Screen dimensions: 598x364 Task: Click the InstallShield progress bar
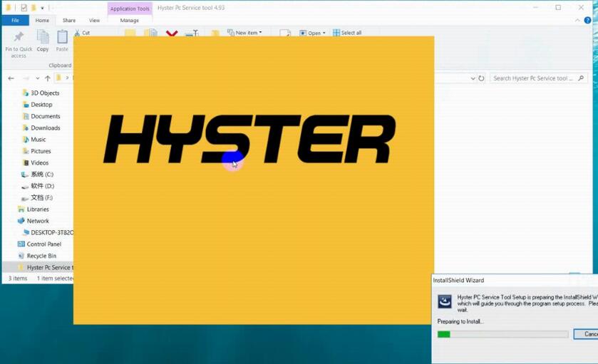pyautogui.click(x=502, y=334)
